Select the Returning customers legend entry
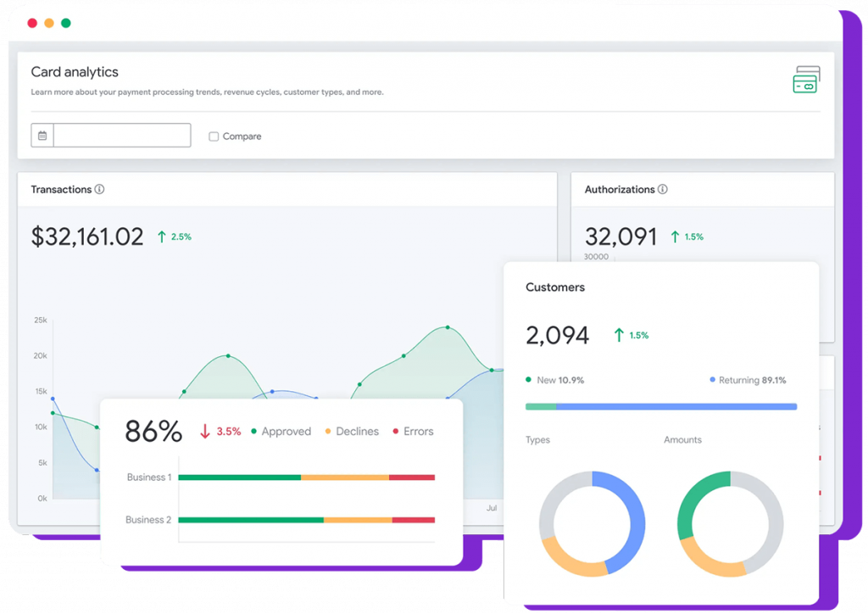Image resolution: width=868 pixels, height=614 pixels. coord(747,380)
